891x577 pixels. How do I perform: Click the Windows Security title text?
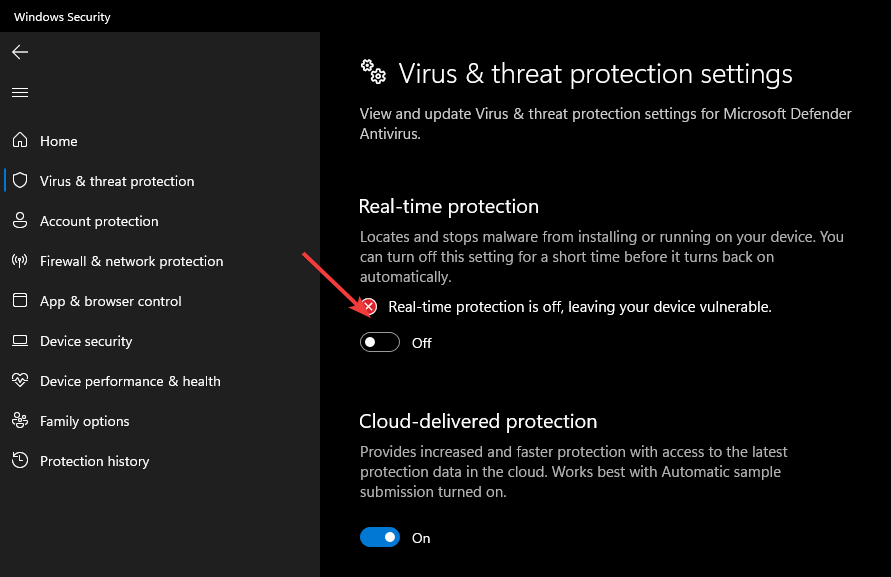point(63,17)
